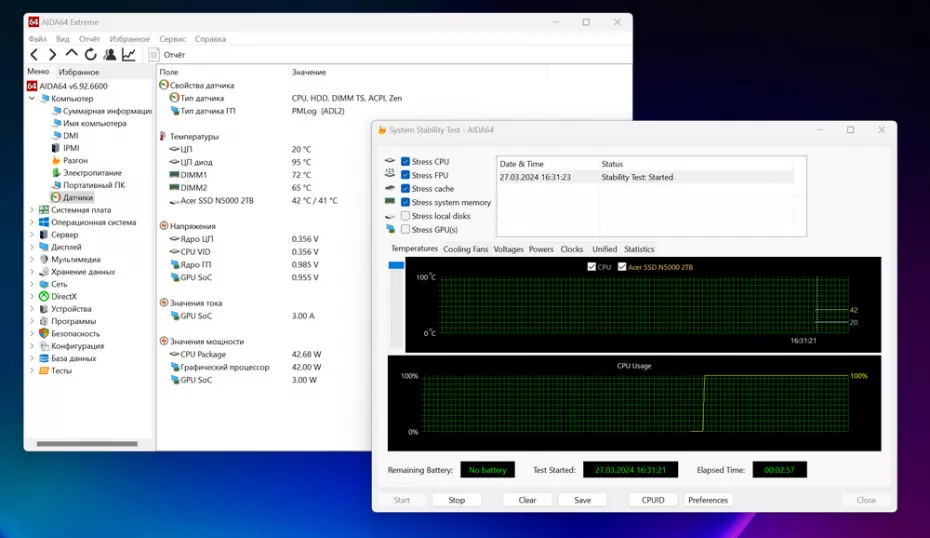Expand the Системная плата tree node
Screen dimensions: 930x538
(32, 210)
